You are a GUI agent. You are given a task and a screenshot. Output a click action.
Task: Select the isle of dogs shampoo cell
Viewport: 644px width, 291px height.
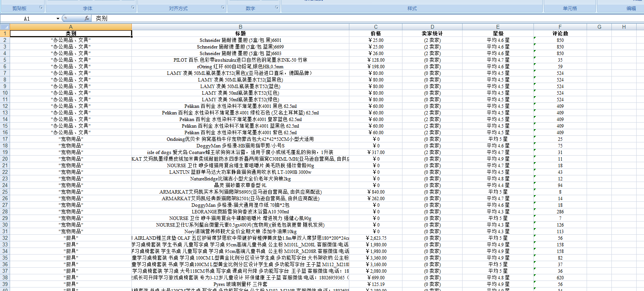coord(240,152)
